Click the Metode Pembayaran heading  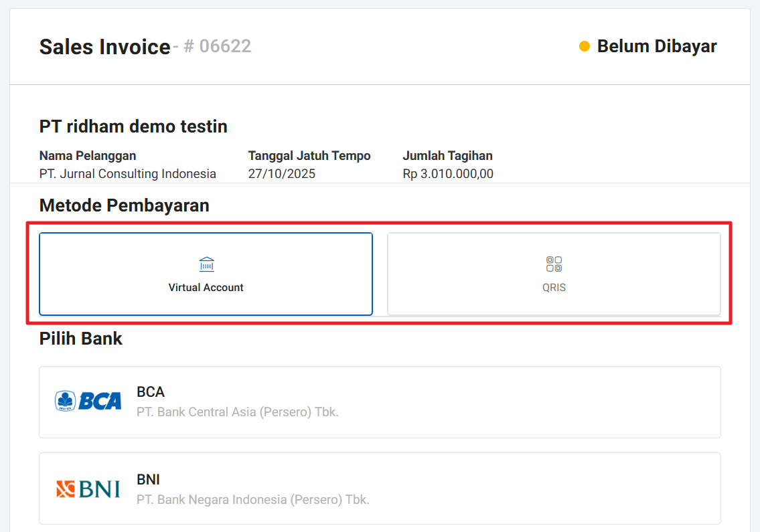(x=125, y=205)
